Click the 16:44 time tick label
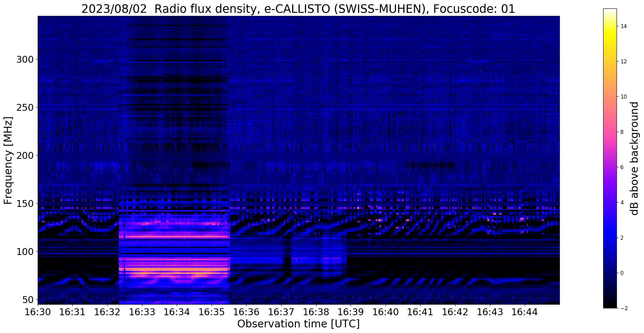Viewport: 644px width, 333px height. click(x=525, y=312)
